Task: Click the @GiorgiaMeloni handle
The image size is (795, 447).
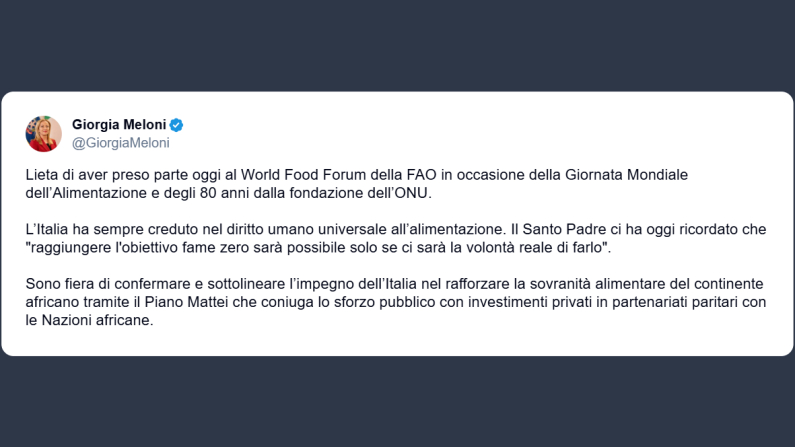Action: click(x=120, y=143)
